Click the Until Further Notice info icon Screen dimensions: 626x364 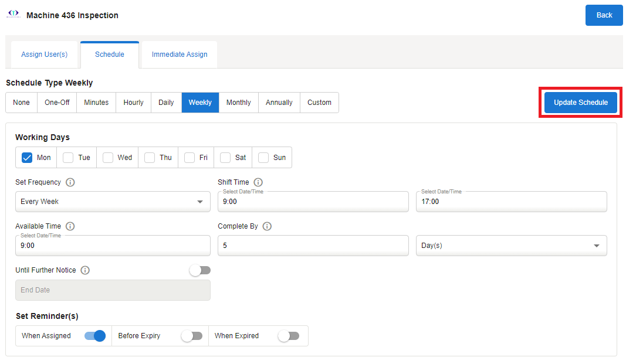[x=85, y=270]
